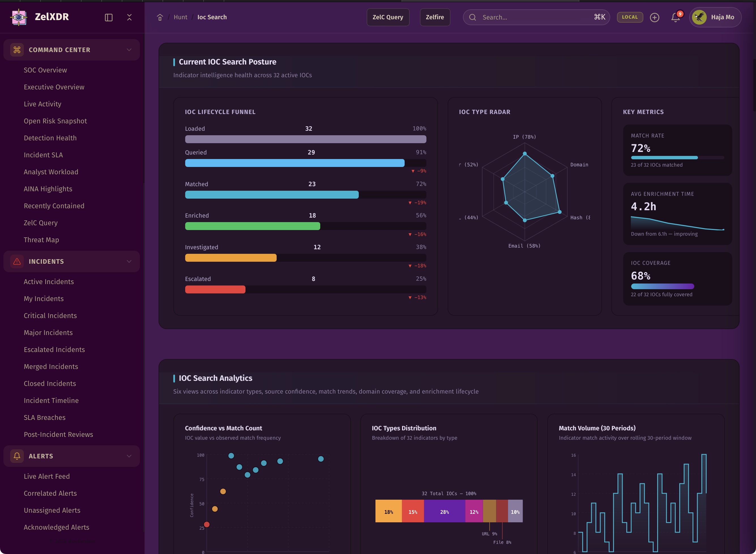The width and height of the screenshot is (756, 554).
Task: Click the collapse-all arrows icon in sidebar
Action: point(129,18)
